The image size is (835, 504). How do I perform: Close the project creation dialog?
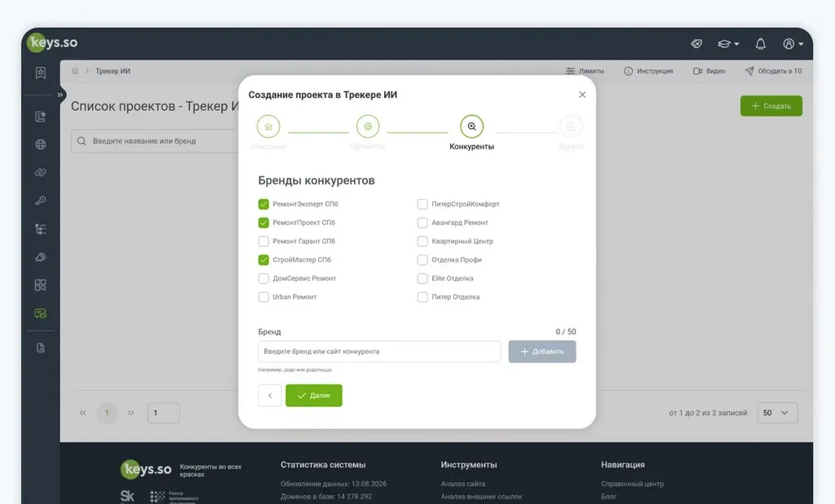point(582,95)
